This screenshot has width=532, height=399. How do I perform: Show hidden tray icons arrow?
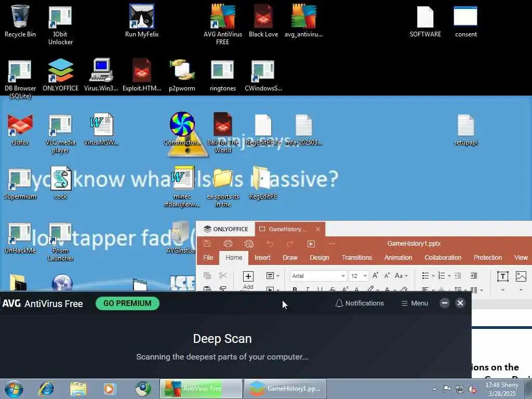click(x=434, y=389)
